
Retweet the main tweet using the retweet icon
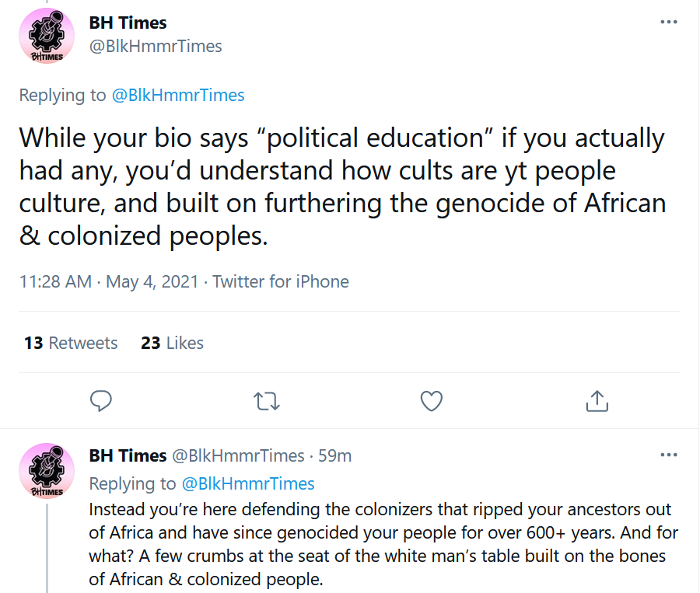click(267, 401)
